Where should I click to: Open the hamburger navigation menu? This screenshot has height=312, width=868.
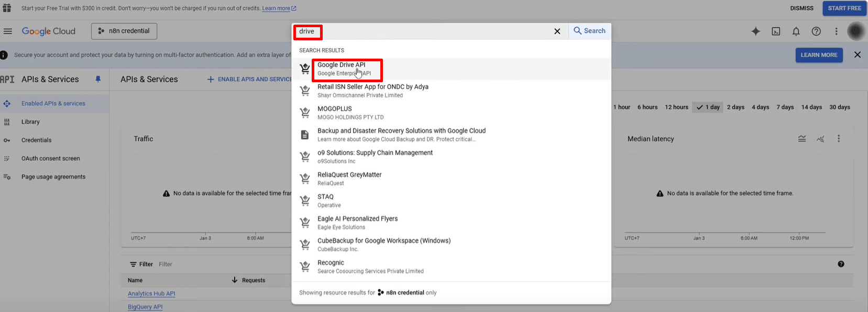8,31
